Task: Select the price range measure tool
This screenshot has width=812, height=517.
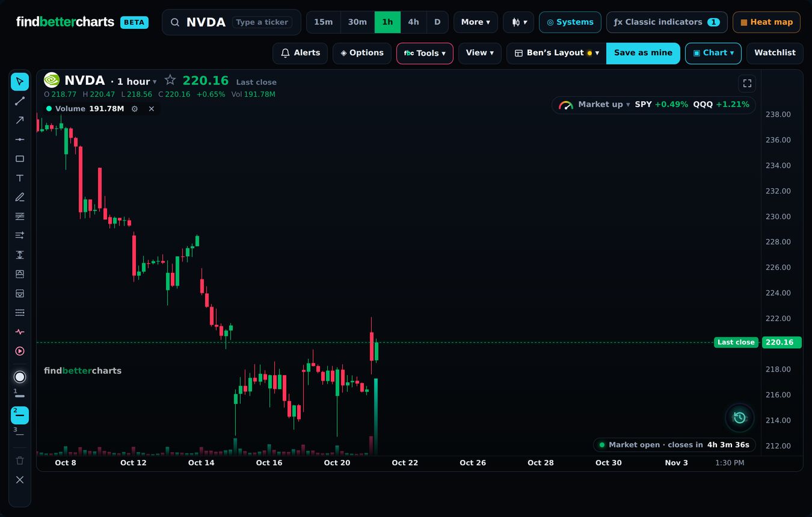Action: tap(20, 255)
